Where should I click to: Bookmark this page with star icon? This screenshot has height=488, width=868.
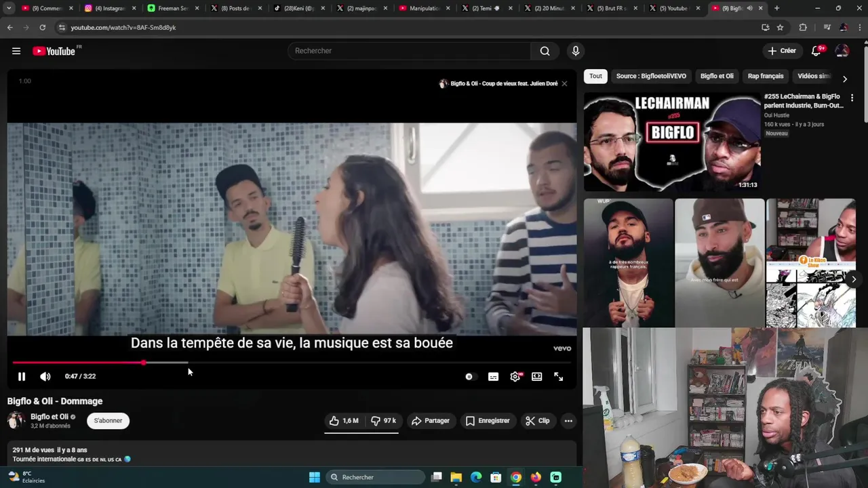point(781,27)
